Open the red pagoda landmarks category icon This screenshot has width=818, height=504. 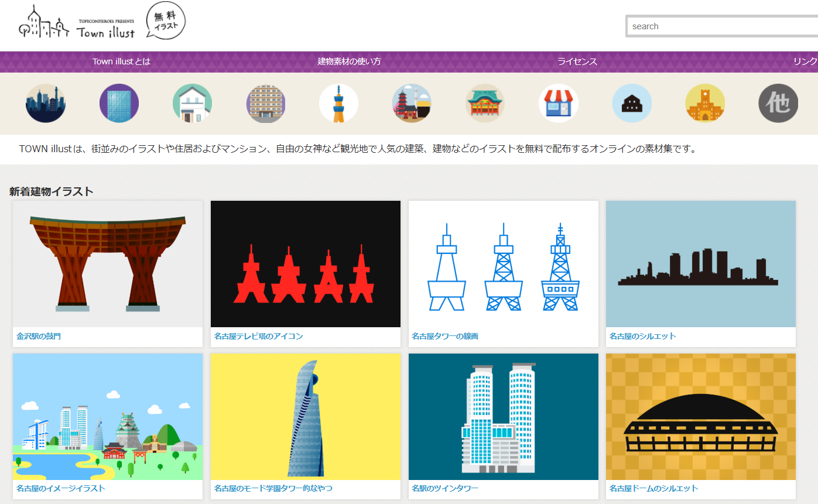412,103
